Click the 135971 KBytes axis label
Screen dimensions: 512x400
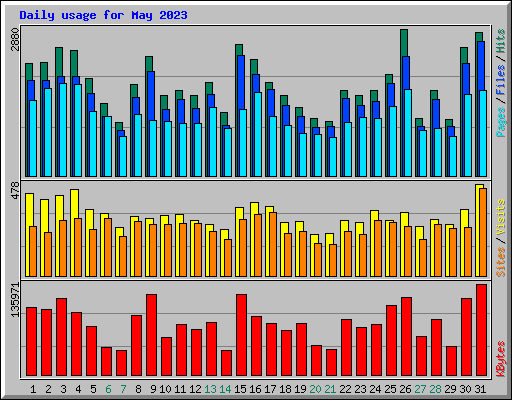pyautogui.click(x=15, y=300)
